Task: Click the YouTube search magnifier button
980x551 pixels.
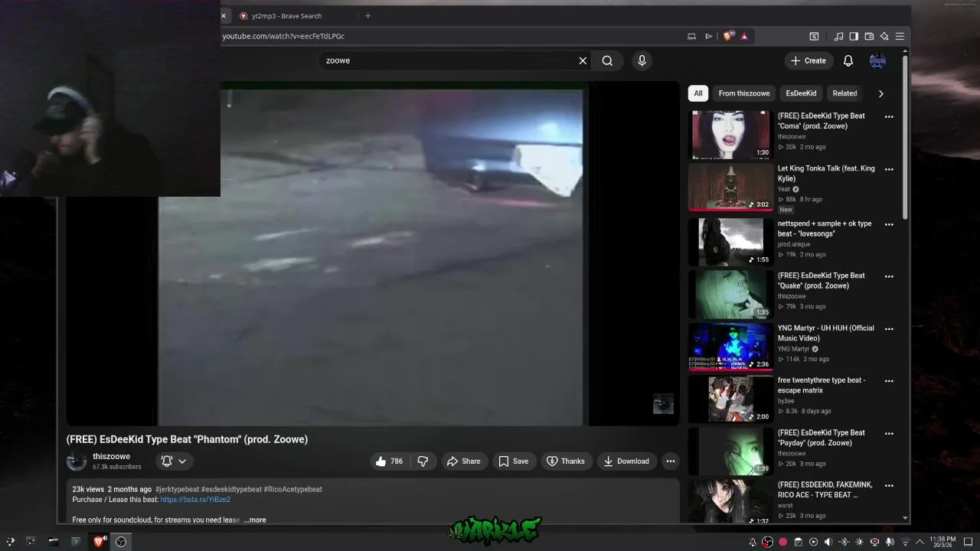Action: [x=607, y=60]
